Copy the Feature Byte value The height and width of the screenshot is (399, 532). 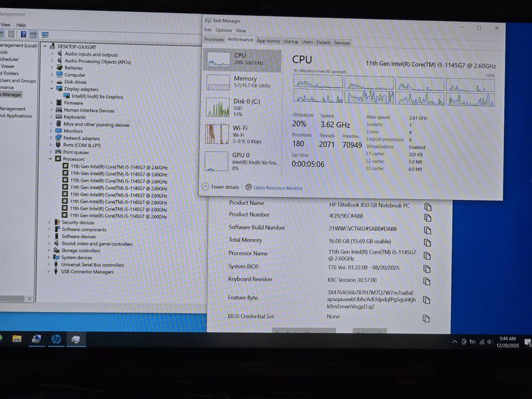(427, 300)
